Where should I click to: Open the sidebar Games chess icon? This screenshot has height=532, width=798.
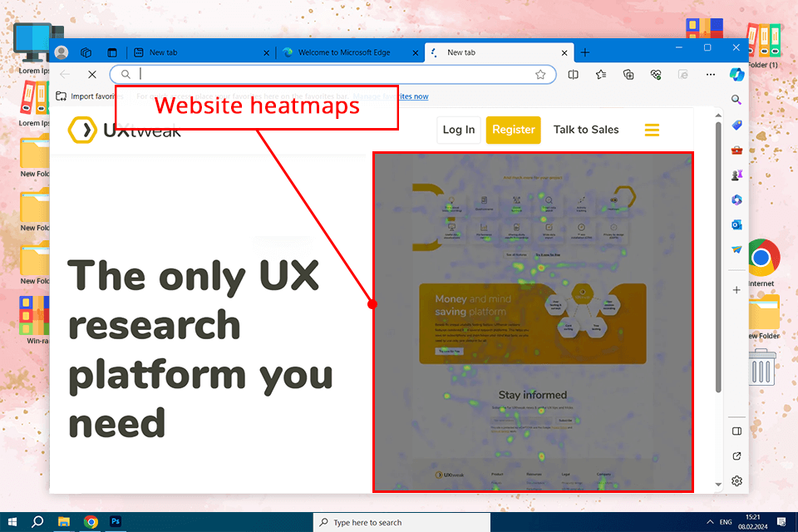pyautogui.click(x=736, y=175)
